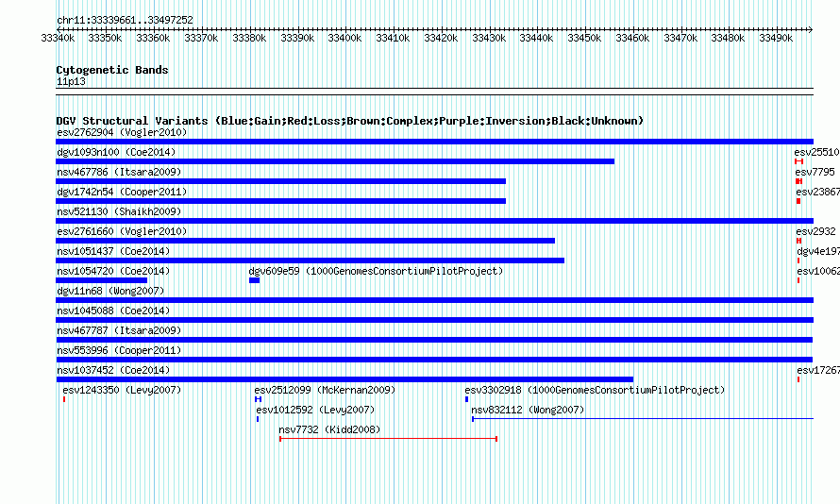Screen dimensions: 840x504
Task: Select the dgv4e197 label at right edge
Action: [x=818, y=251]
